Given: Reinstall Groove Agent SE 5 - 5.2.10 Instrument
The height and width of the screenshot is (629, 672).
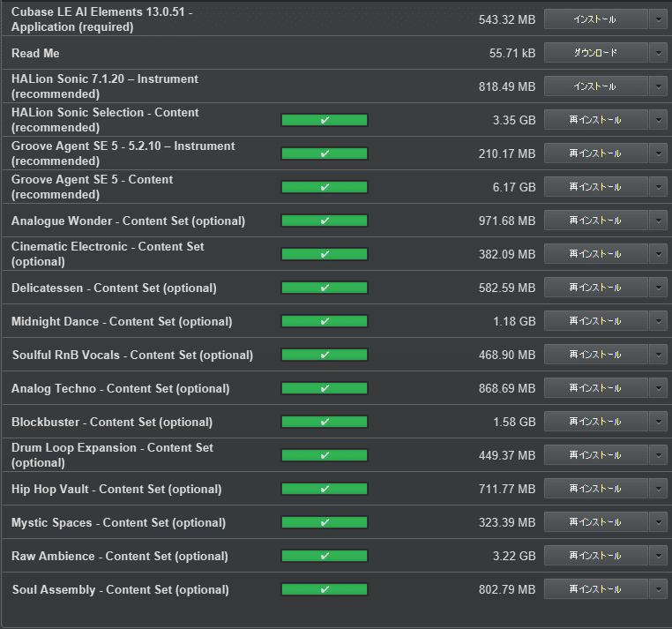Looking at the screenshot, I should [x=595, y=154].
